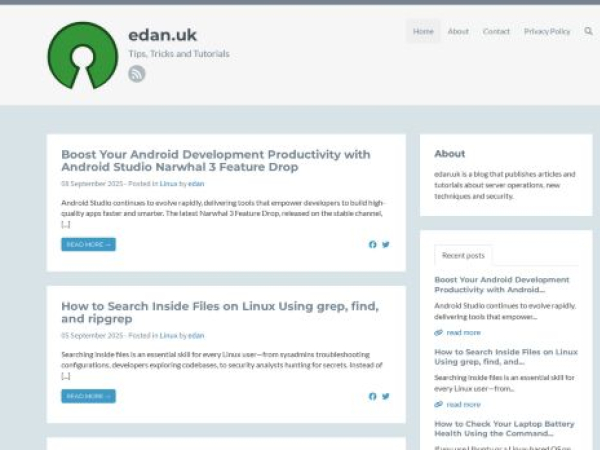Open the search magnifier icon in the navigation

(589, 31)
